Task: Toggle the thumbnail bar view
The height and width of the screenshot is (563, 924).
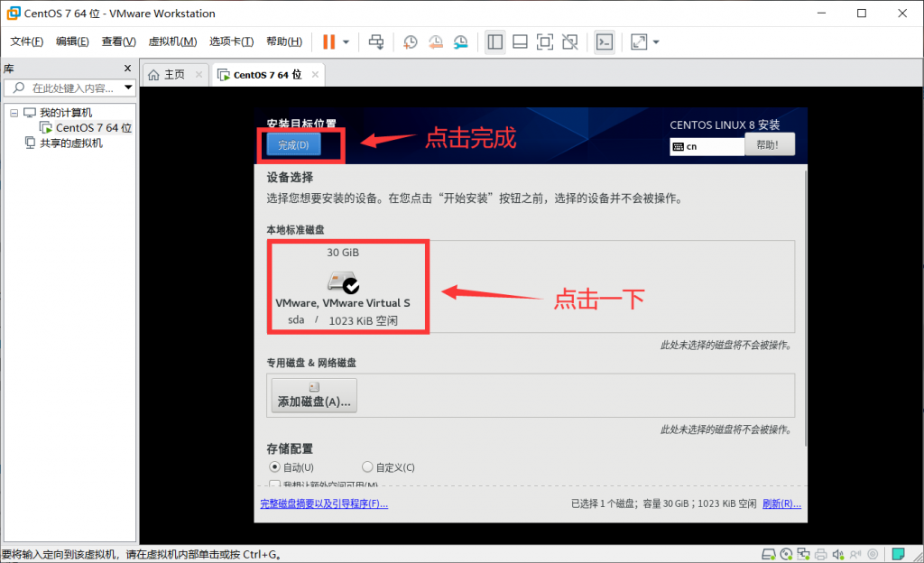Action: click(520, 42)
